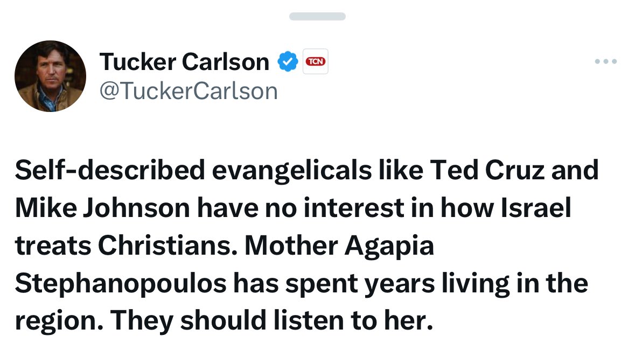Image resolution: width=635 pixels, height=364 pixels.
Task: Click the gray pill-shaped handle above the post
Action: tap(317, 16)
